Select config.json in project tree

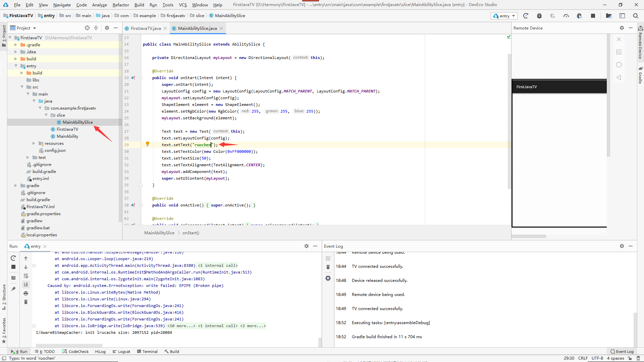[55, 150]
